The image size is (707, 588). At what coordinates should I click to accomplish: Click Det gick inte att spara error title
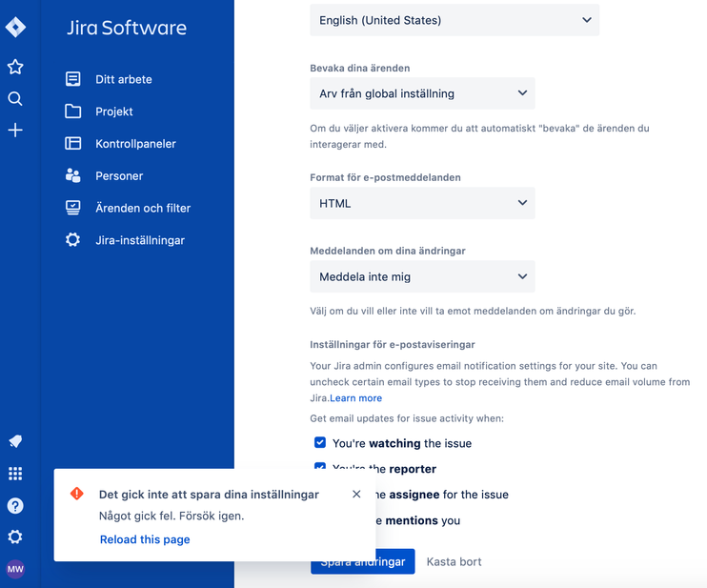pos(209,495)
